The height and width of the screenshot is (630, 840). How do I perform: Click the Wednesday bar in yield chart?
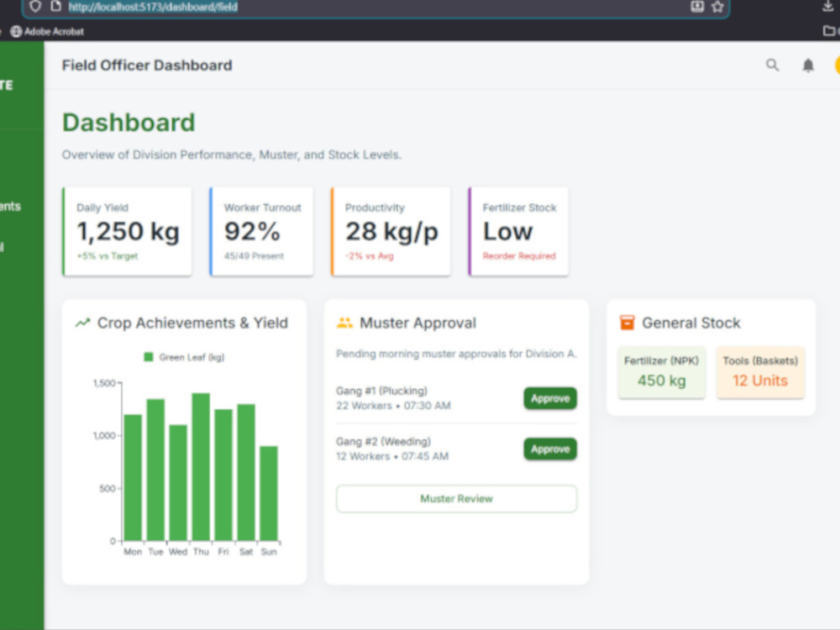tap(178, 483)
